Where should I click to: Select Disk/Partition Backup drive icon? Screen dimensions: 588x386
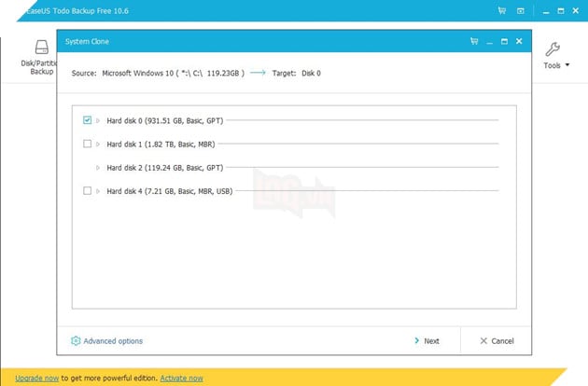coord(42,48)
